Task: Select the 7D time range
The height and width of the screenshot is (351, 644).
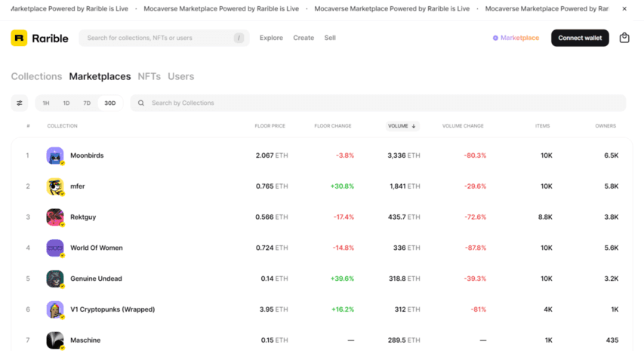Action: (x=87, y=103)
